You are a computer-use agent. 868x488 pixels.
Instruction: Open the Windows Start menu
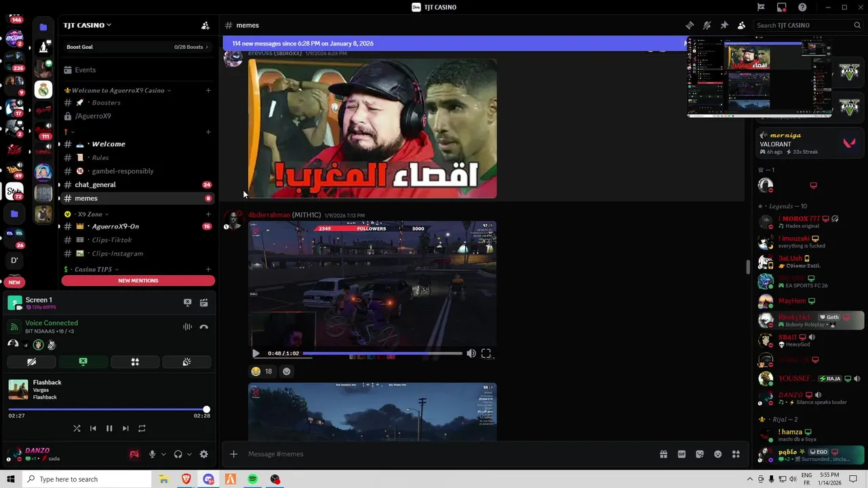click(11, 479)
